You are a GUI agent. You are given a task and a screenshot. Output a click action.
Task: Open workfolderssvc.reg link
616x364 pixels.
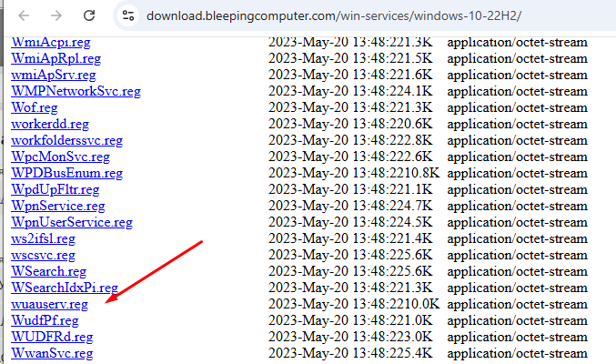tap(66, 140)
